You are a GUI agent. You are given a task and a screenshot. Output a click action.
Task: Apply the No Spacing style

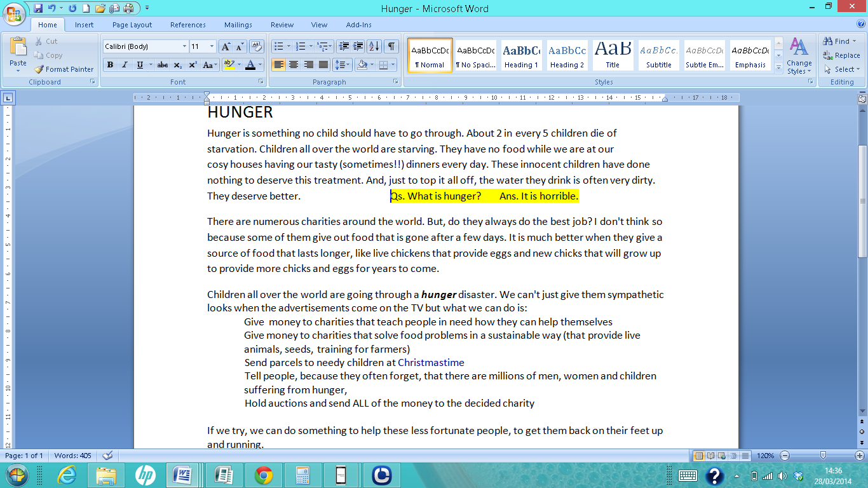475,55
